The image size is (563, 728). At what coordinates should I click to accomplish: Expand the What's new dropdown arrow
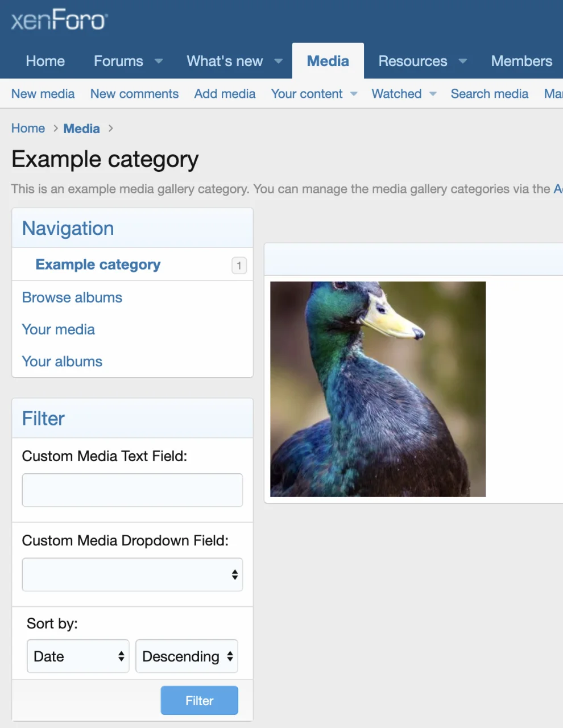tap(278, 61)
